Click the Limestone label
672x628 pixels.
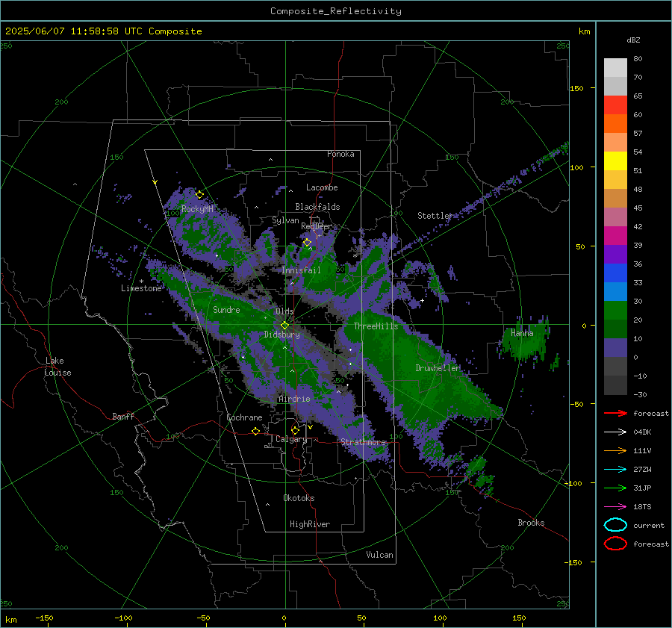coord(141,288)
